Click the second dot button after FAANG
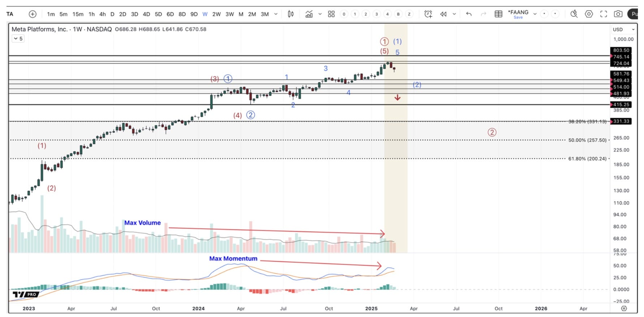Viewport: 644px width, 317px height. [555, 14]
